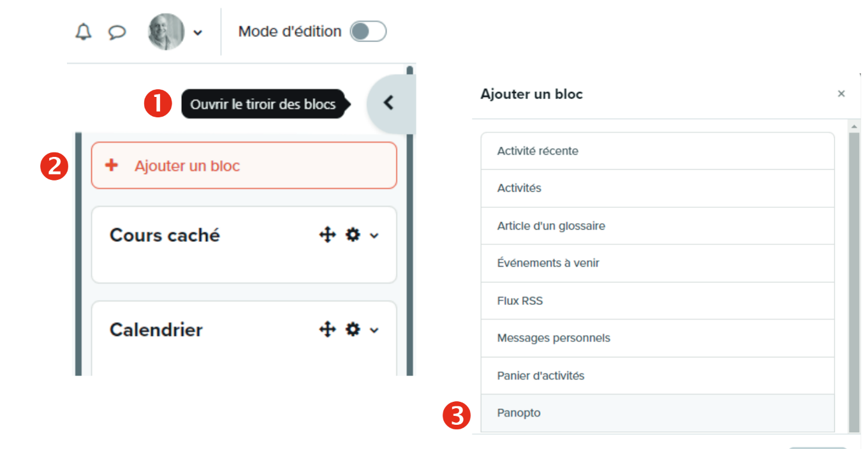Choose Article d'un glossaire block
Viewport: 868px width, 449px height.
(x=657, y=226)
